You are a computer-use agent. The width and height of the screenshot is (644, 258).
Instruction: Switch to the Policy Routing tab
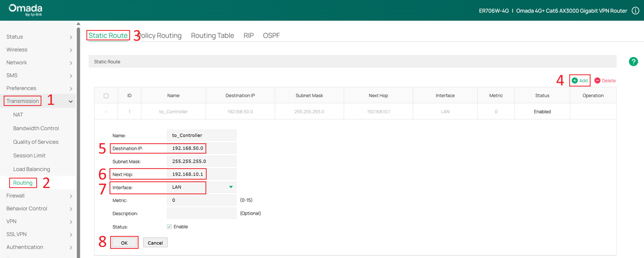160,36
